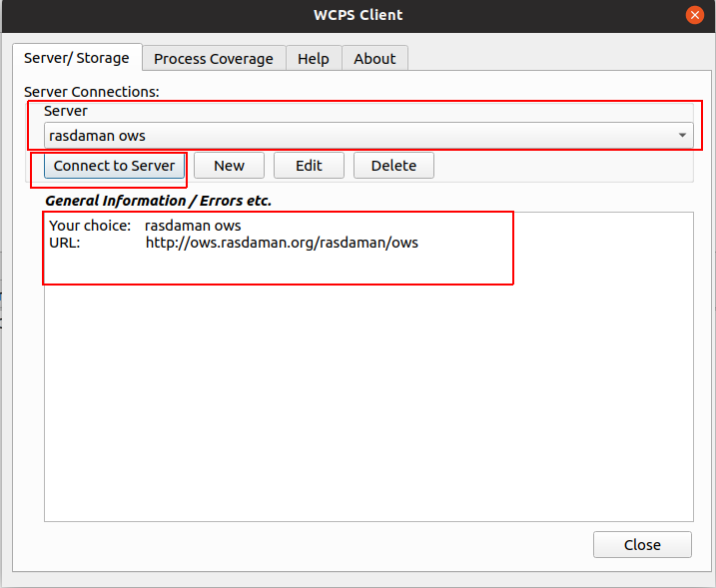Click the Connect to Server button
Viewport: 716px width, 588px height.
[114, 166]
